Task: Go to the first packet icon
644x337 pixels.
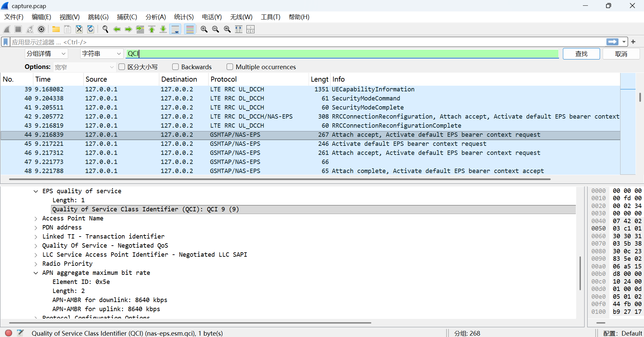Action: [152, 30]
